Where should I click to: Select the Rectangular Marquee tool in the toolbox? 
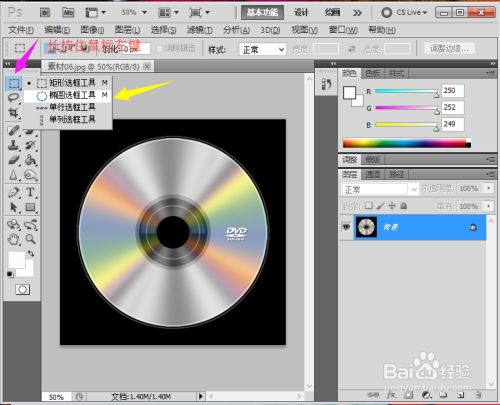(x=14, y=83)
